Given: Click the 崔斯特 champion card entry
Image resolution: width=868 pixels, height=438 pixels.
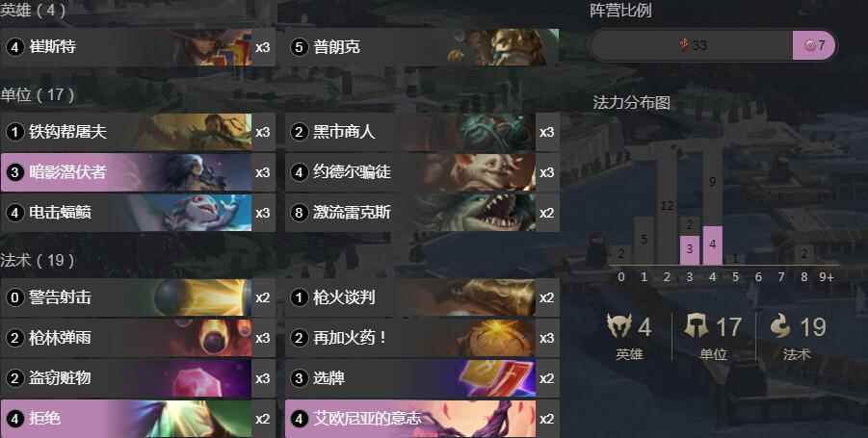Looking at the screenshot, I should 138,47.
